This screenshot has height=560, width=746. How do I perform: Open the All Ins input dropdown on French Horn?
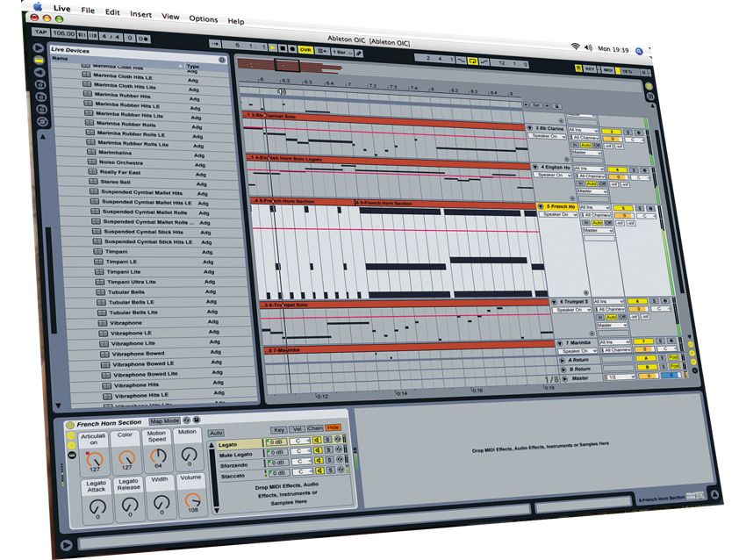[596, 207]
